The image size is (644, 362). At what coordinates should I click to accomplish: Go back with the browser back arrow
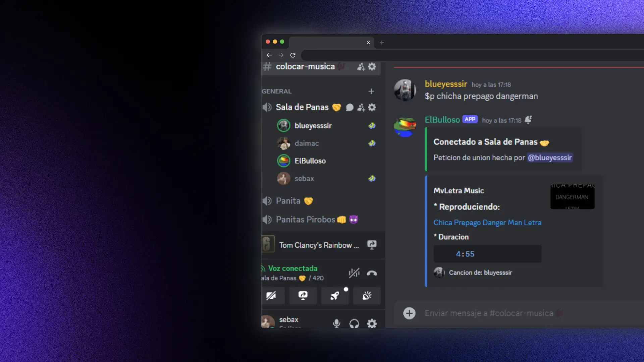(x=269, y=55)
